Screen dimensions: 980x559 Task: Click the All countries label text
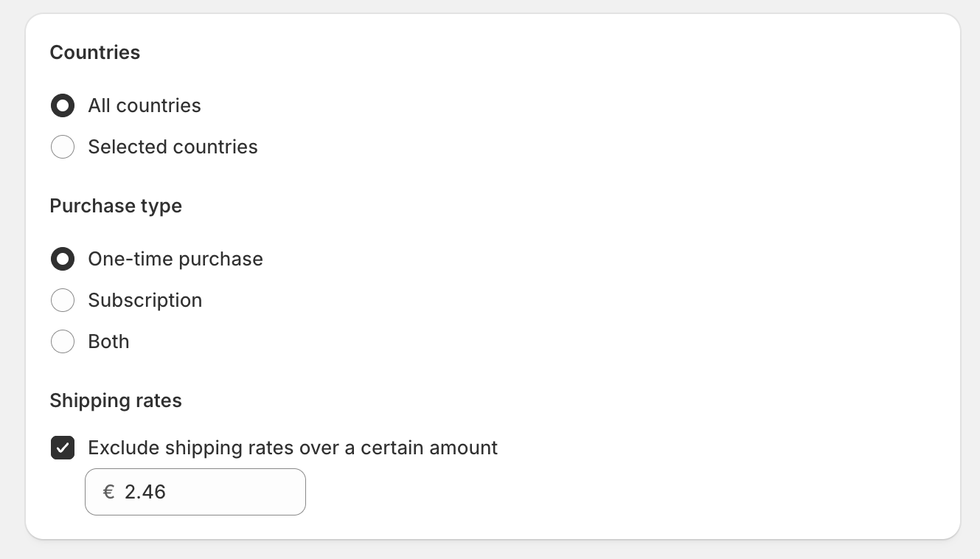click(x=145, y=105)
